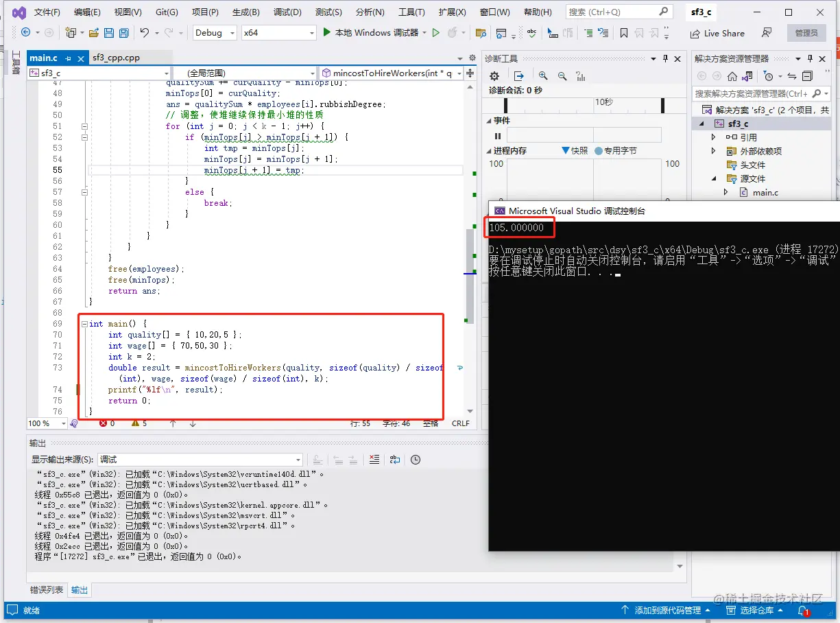The height and width of the screenshot is (623, 840).
Task: Click the start without debugging outline play icon
Action: [x=435, y=32]
